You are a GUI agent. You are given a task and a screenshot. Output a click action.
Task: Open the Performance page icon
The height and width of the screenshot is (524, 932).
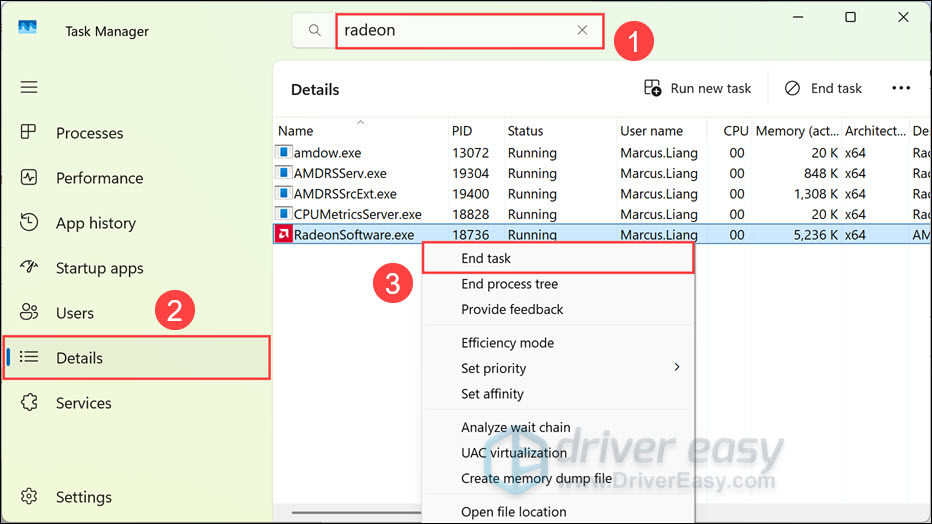[x=29, y=178]
